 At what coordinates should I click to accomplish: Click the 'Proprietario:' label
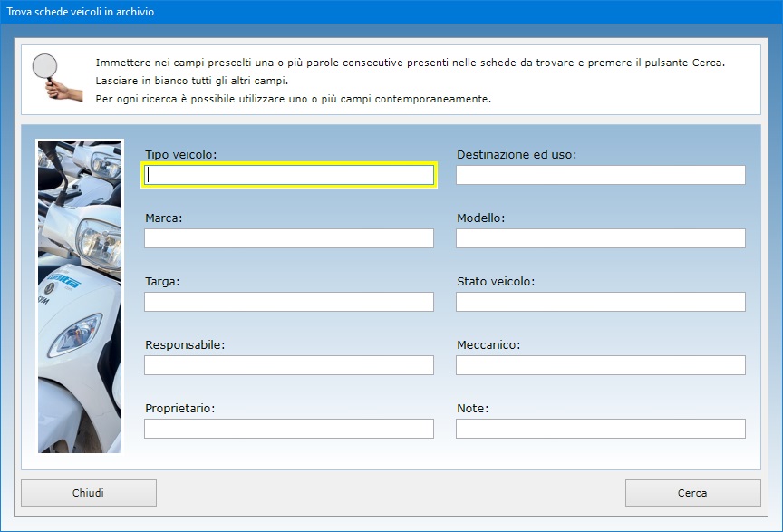(x=179, y=408)
